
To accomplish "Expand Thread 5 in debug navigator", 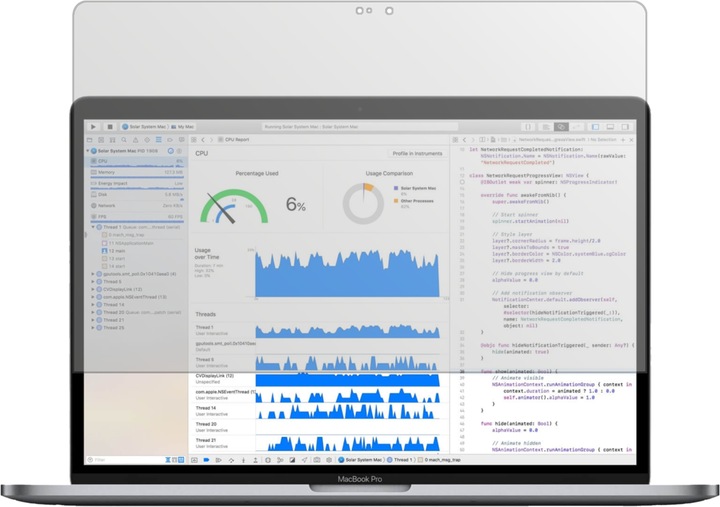I will click(x=93, y=282).
